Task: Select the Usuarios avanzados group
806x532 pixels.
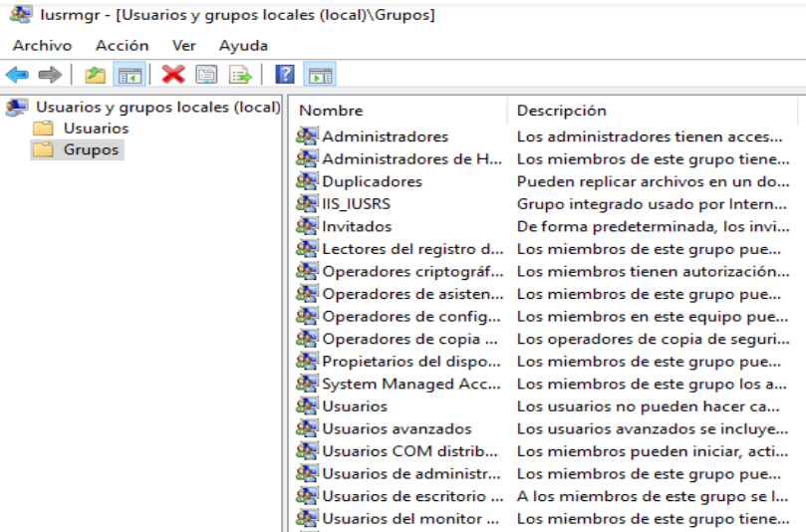Action: [x=397, y=428]
